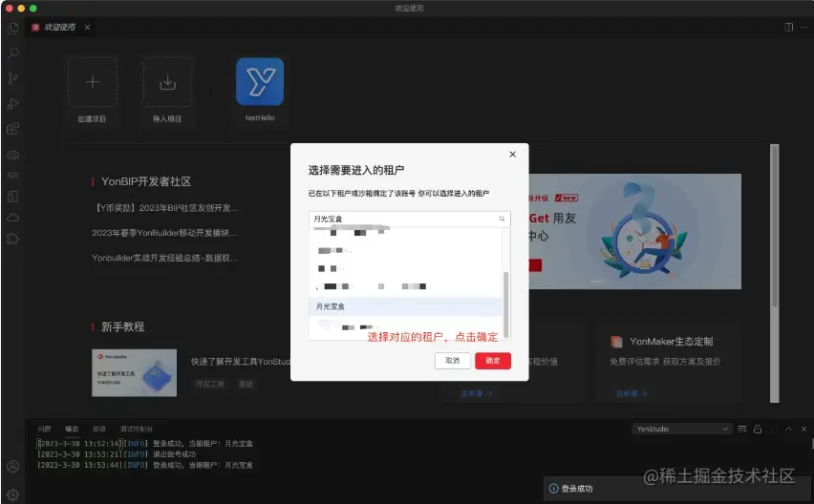Open 2023年春季YonBuilder移动开发模块 link
This screenshot has width=814, height=504.
[164, 233]
